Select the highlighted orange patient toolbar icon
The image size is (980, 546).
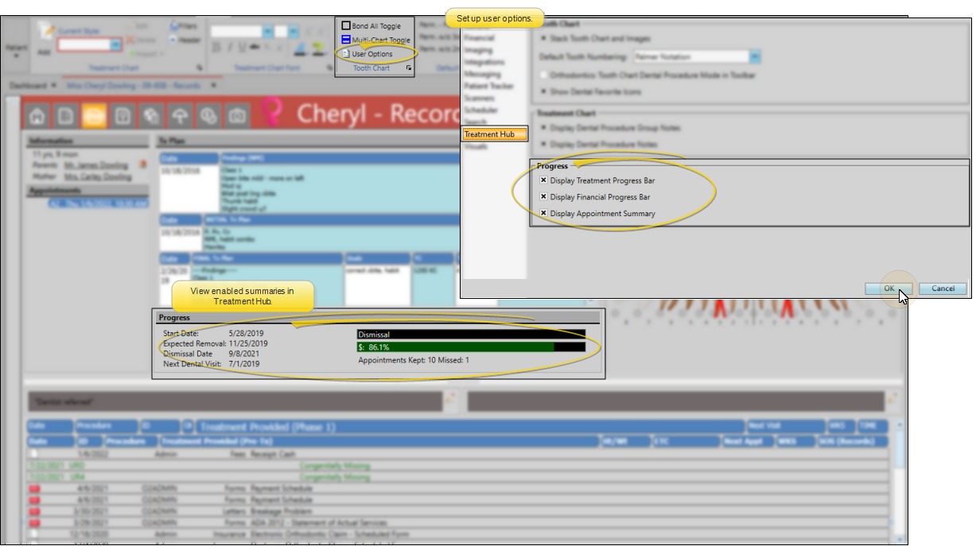[x=94, y=116]
